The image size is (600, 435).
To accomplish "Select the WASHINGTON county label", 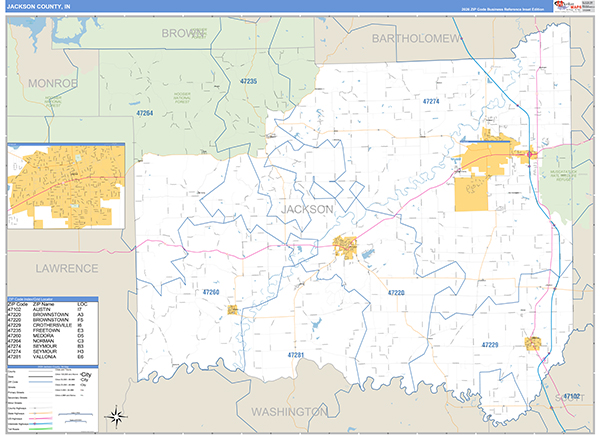I will (x=289, y=412).
